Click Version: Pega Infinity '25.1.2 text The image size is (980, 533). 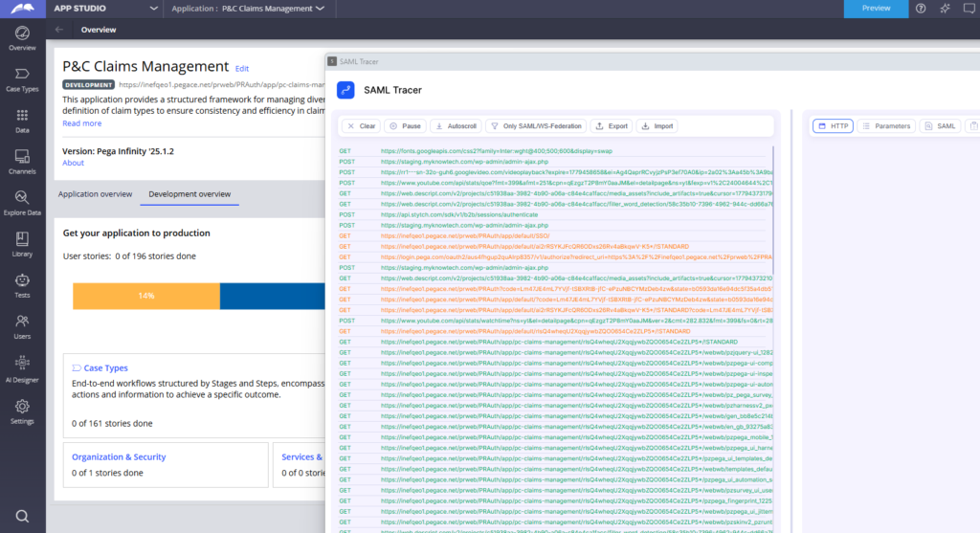[x=118, y=151]
